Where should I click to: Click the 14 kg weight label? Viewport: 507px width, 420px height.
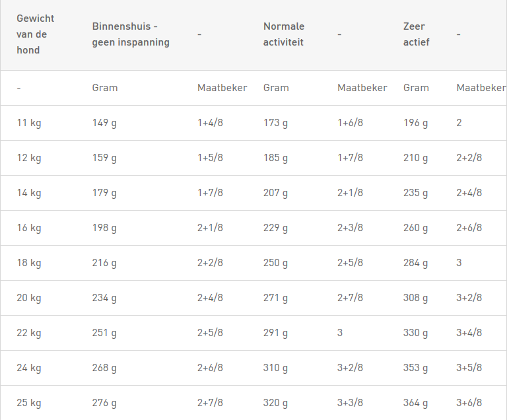tap(29, 193)
